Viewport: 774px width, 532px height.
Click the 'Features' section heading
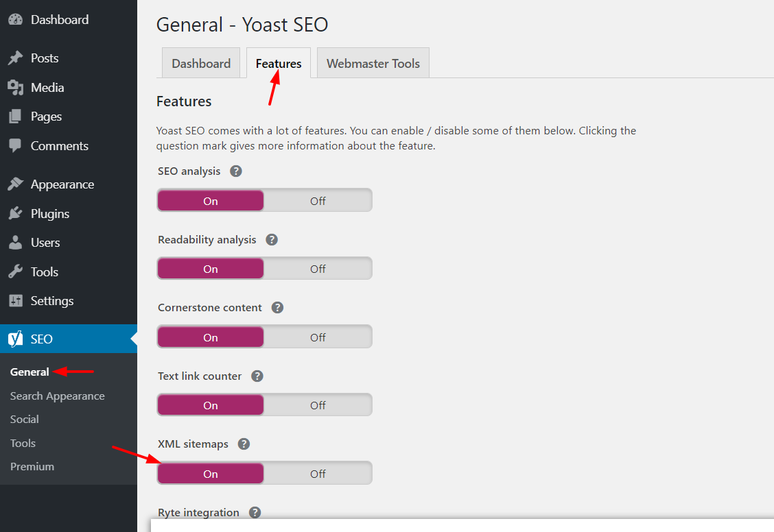click(x=184, y=101)
